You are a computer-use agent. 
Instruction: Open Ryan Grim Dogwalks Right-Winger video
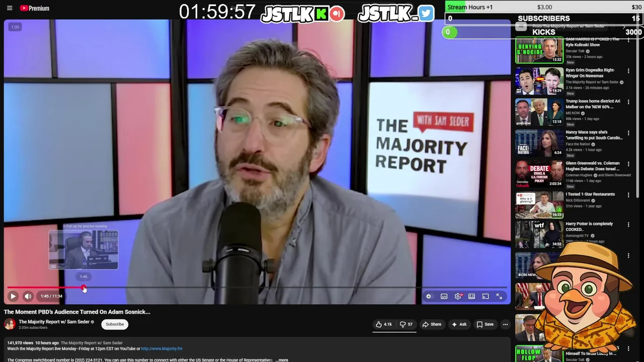click(539, 81)
